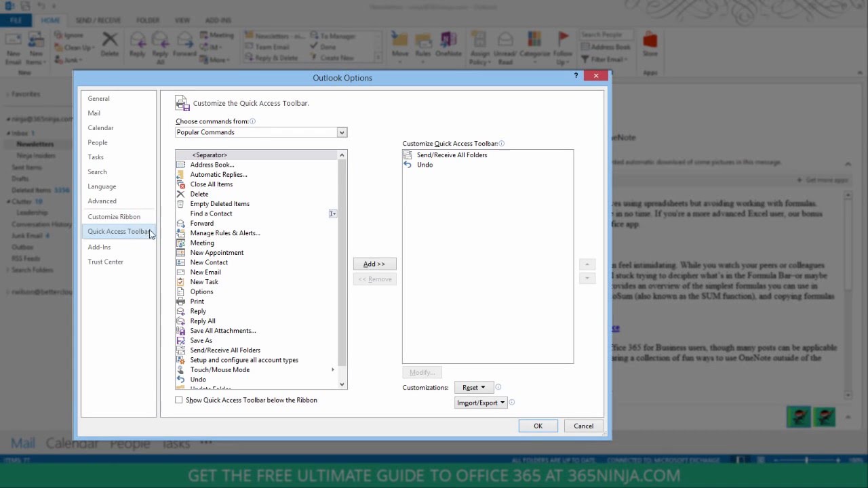Open the Add-Ins category

click(99, 247)
